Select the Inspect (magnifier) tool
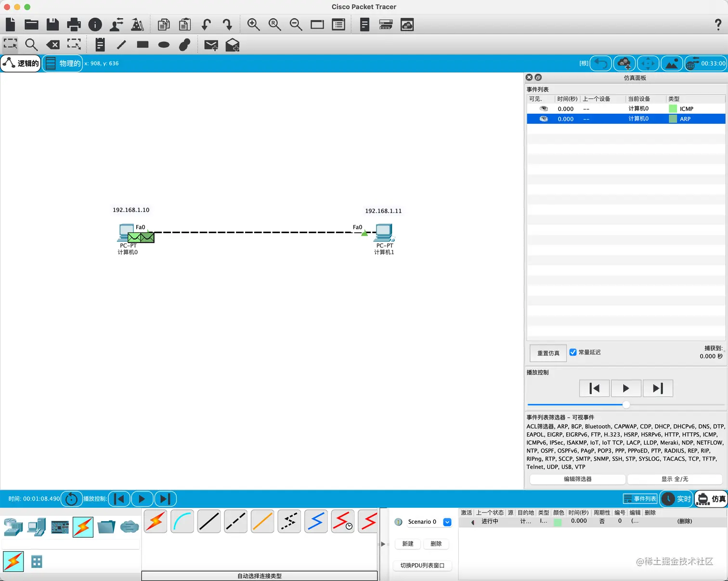This screenshot has width=728, height=581. [31, 45]
